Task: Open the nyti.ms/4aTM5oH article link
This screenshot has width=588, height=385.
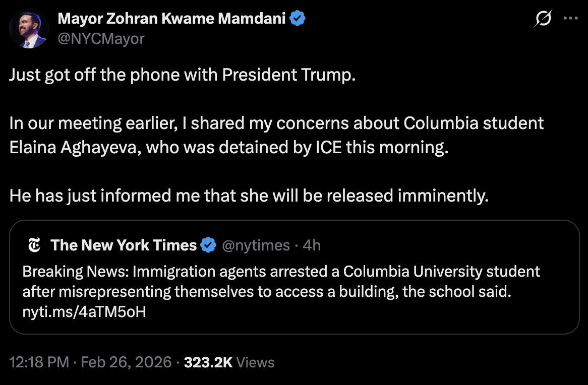Action: (84, 312)
